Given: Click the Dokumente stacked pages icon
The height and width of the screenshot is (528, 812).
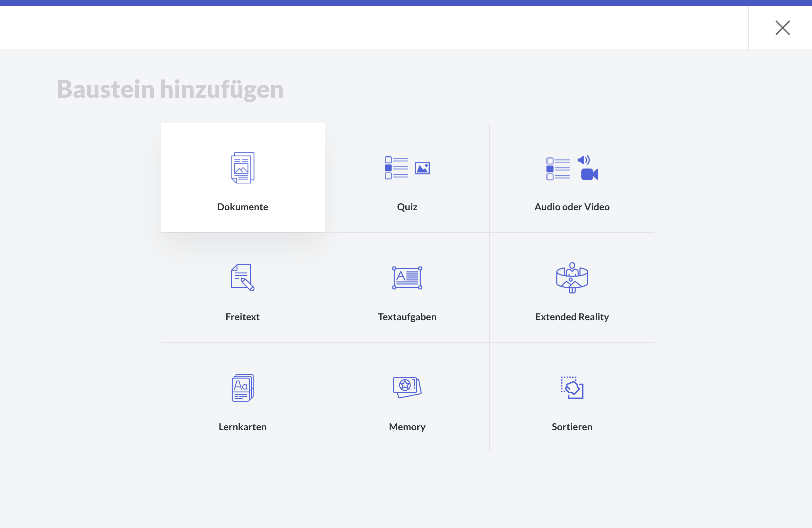Looking at the screenshot, I should point(243,168).
